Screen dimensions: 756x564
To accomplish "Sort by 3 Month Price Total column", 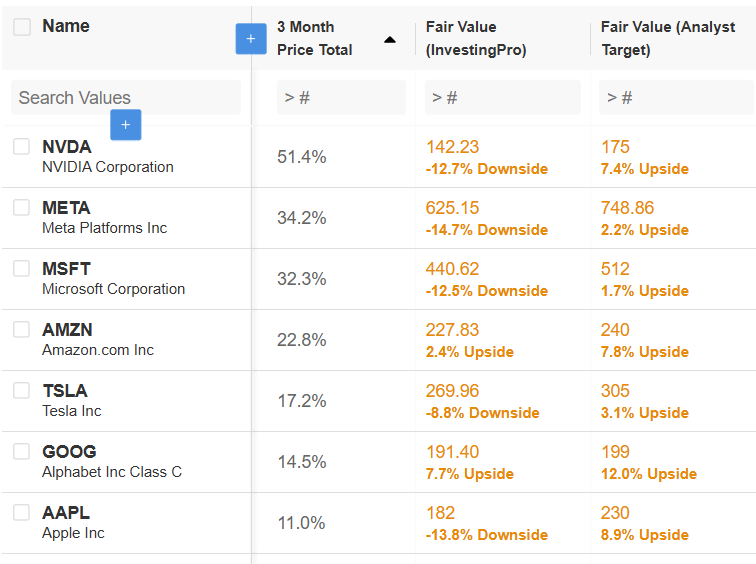I will tap(315, 38).
